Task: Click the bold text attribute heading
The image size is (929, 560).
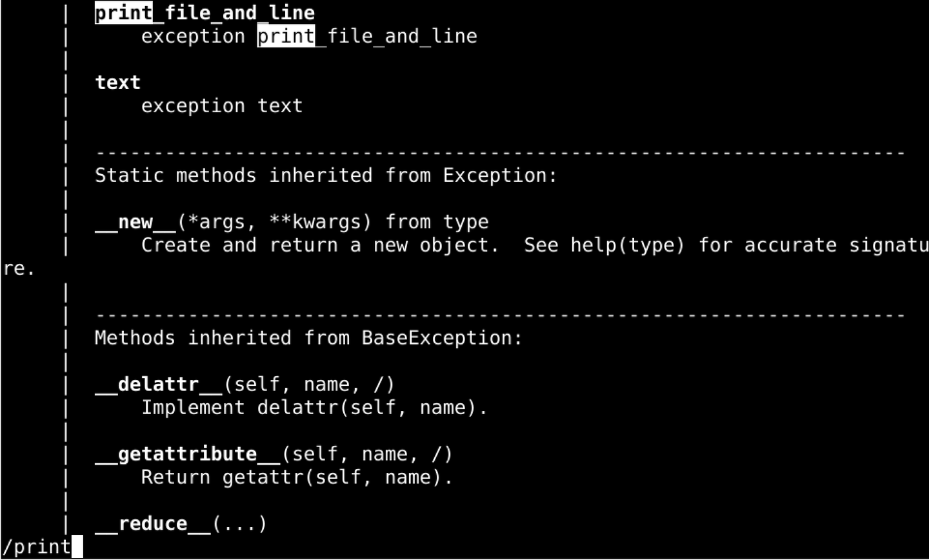Action: click(117, 83)
